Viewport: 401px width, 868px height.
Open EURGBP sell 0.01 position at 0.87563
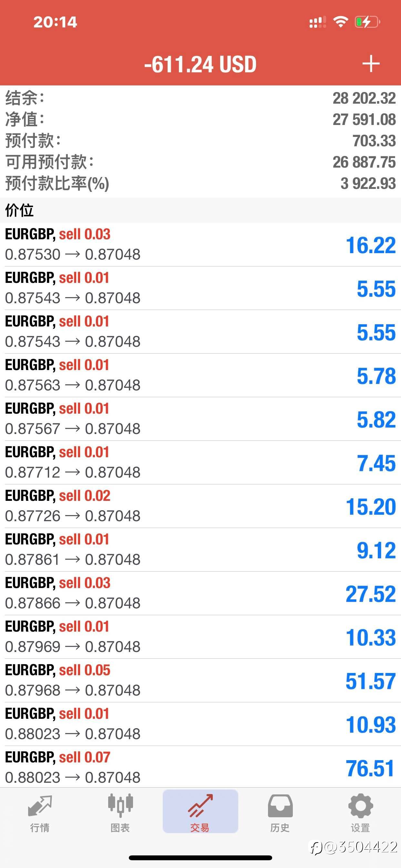[x=200, y=375]
